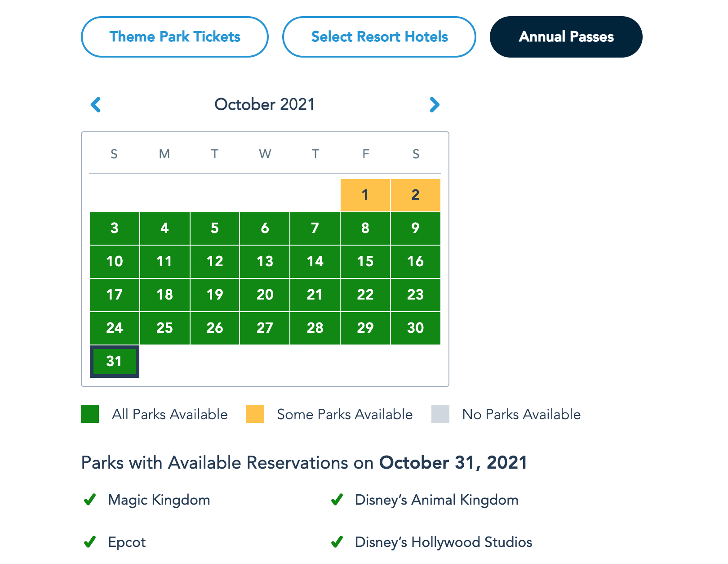Click Disney's Hollywood Studios green checkmark
The image size is (728, 564).
pos(337,542)
